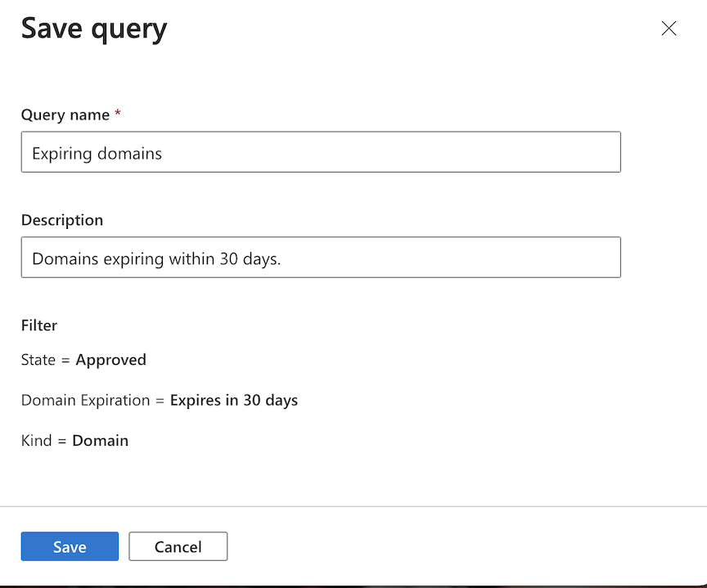Select the Kind = Domain filter entry
The image size is (707, 588).
pos(74,440)
